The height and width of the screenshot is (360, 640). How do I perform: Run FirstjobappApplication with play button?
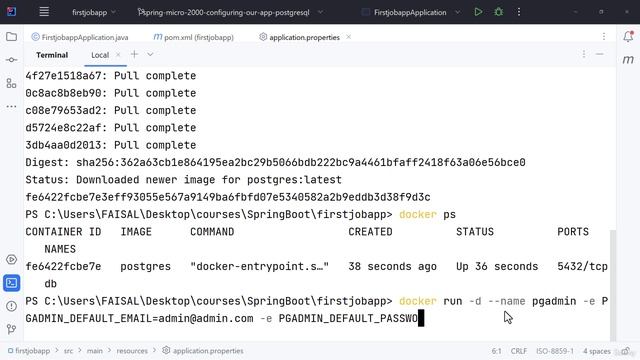coord(478,12)
